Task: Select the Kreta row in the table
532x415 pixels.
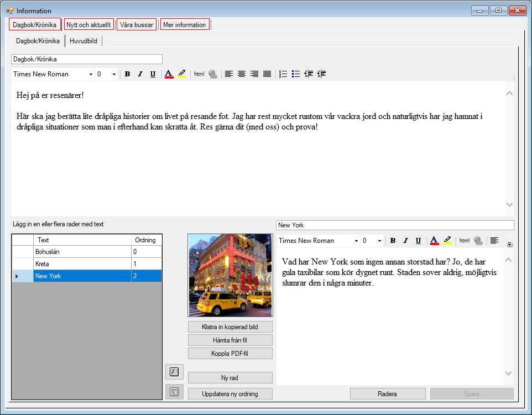Action: point(87,264)
